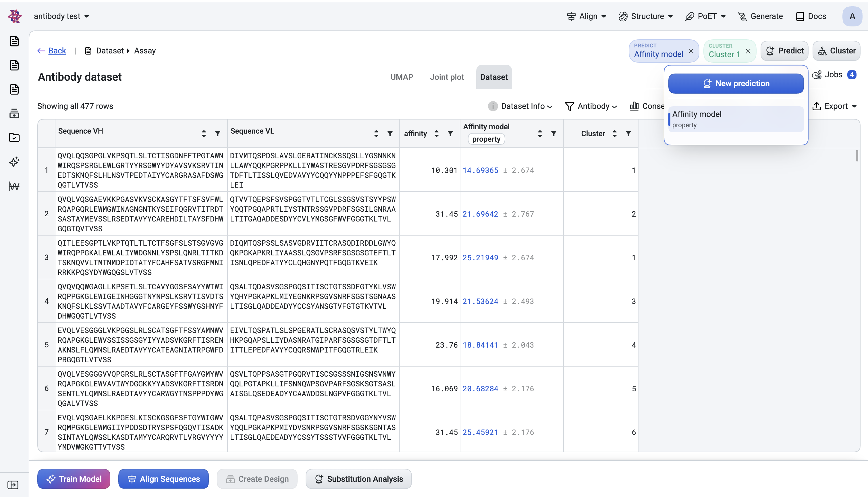This screenshot has width=868, height=497.
Task: Click the Align Sequences button
Action: point(163,479)
